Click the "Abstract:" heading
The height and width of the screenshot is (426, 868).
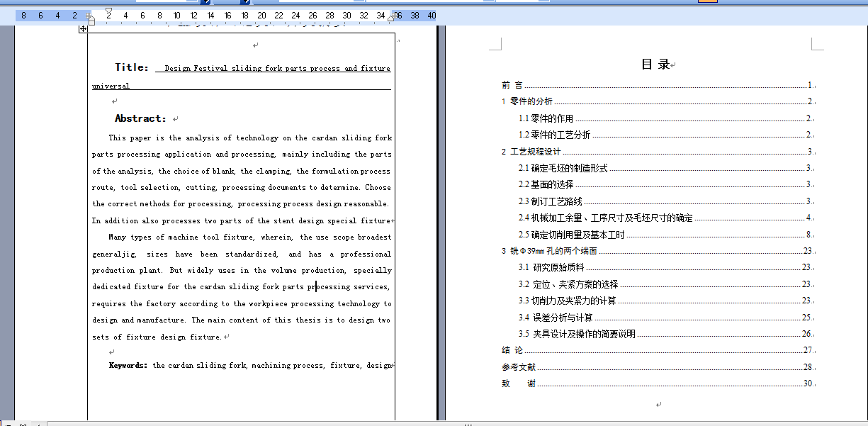[x=141, y=118]
